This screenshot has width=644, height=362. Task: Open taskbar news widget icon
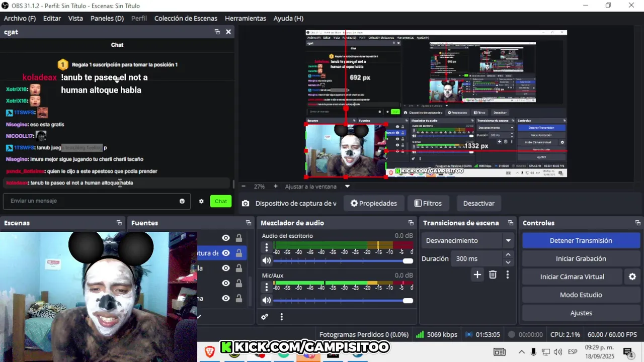[499, 352]
